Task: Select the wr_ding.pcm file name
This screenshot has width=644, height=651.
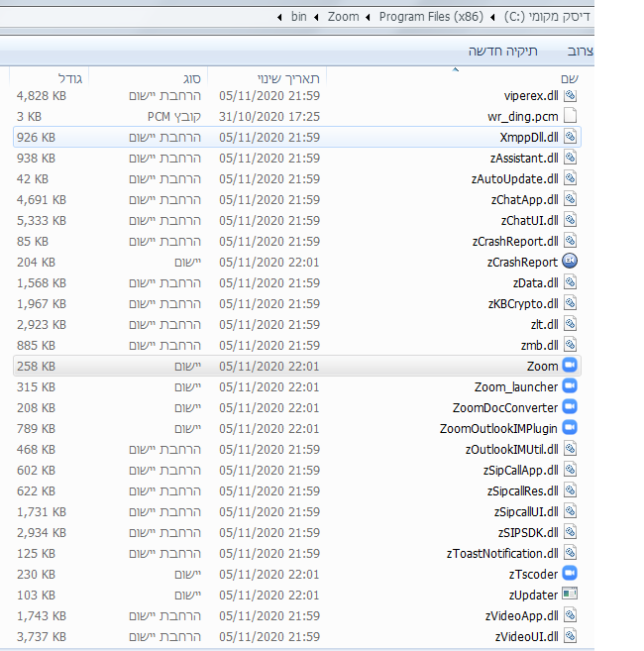Action: pos(523,117)
